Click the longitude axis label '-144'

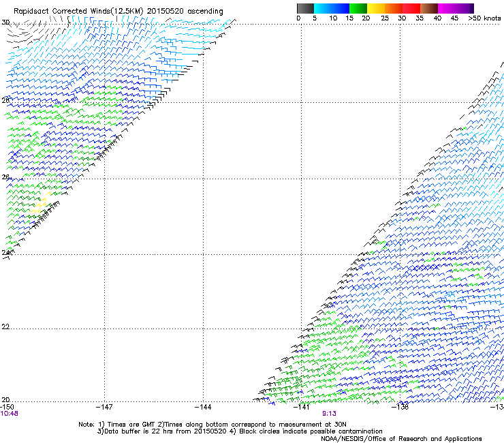click(x=203, y=407)
